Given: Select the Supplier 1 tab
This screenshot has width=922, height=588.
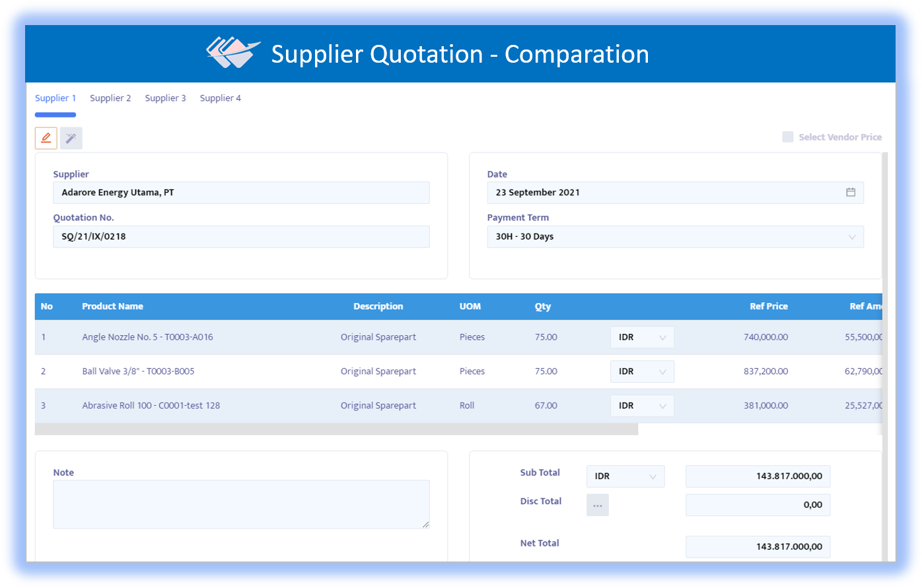Looking at the screenshot, I should point(55,98).
